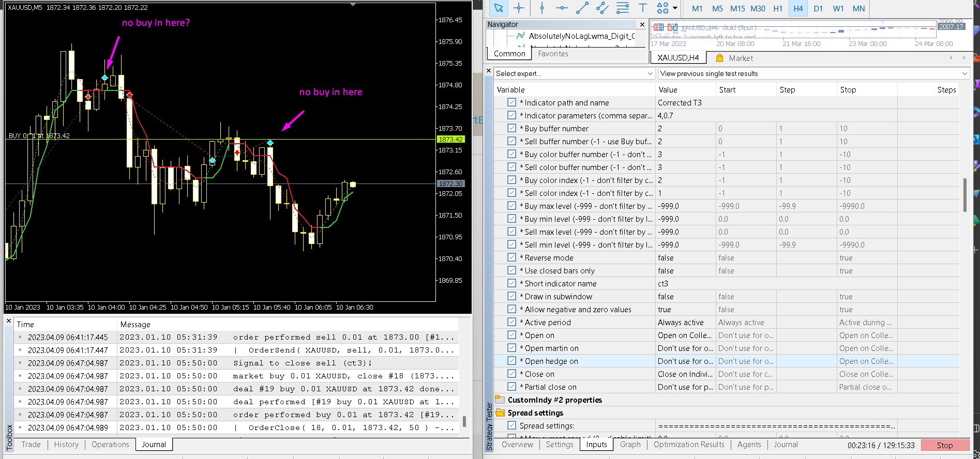The image size is (980, 459).
Task: Activate the crosshair tool
Action: 519,8
